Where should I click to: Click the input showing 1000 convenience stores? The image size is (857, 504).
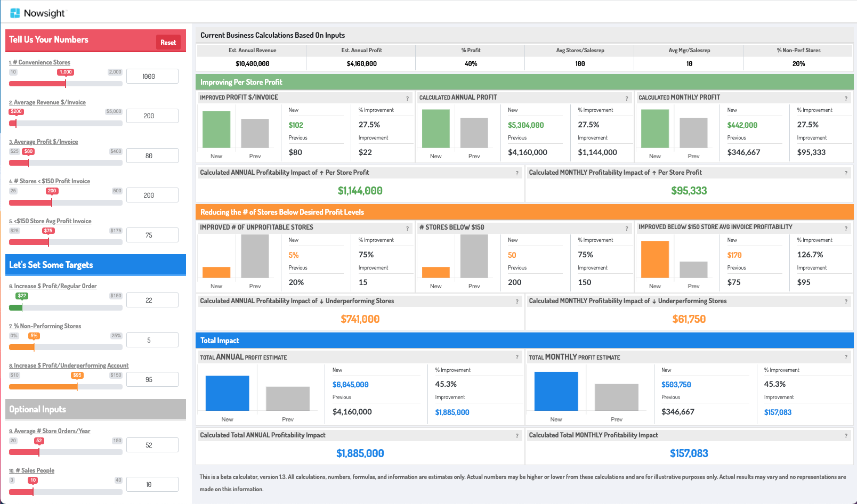pyautogui.click(x=152, y=76)
